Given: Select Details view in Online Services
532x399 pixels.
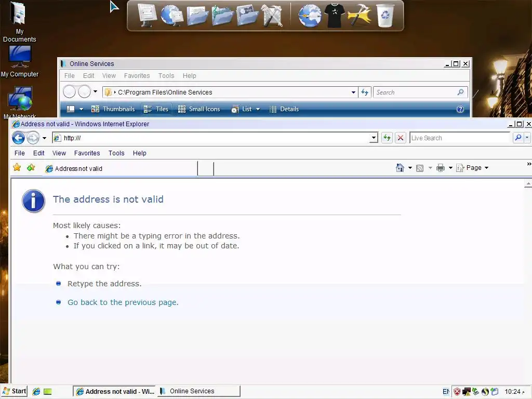Looking at the screenshot, I should pos(284,109).
